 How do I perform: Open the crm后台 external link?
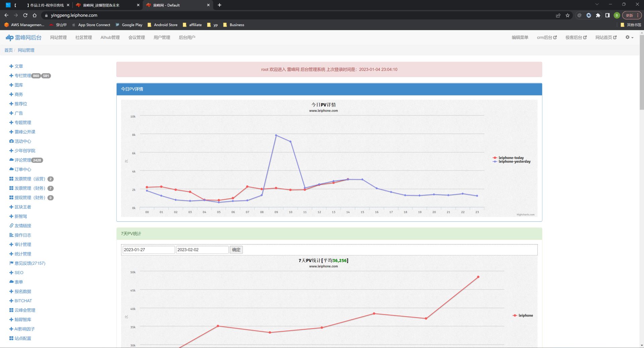[547, 38]
